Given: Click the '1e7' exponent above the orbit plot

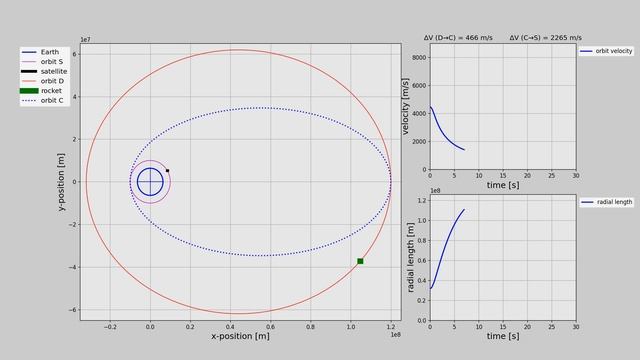Looking at the screenshot, I should click(85, 40).
